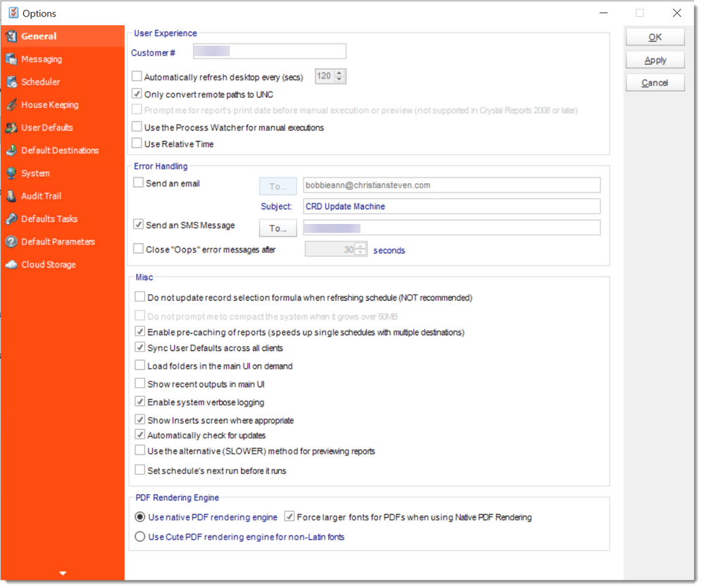702x588 pixels.
Task: Decrease the Oops message seconds spinner
Action: click(361, 252)
